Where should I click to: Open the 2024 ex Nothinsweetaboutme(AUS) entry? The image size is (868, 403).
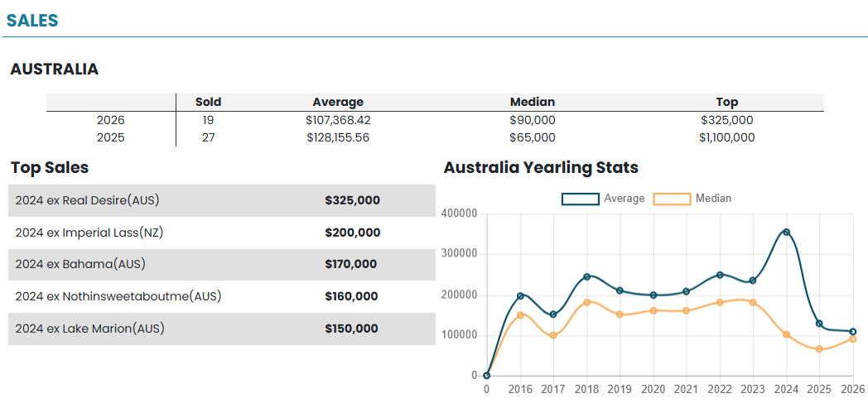[118, 296]
